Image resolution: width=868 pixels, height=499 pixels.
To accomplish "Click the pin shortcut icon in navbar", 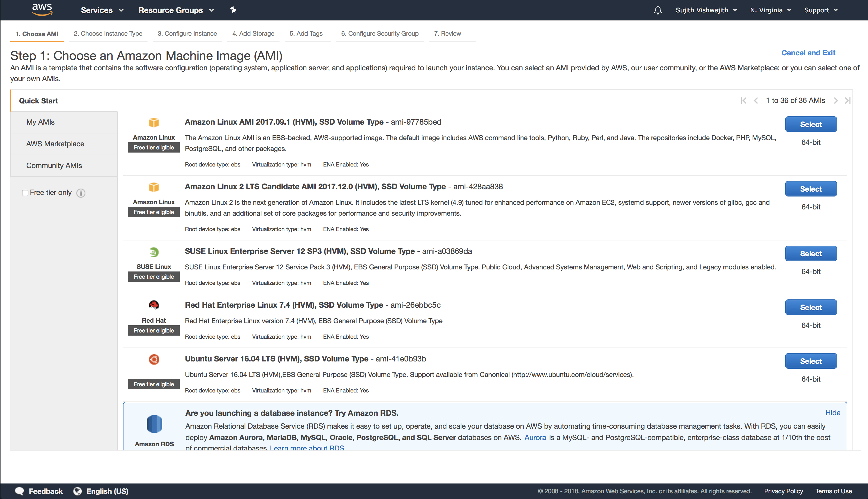I will pyautogui.click(x=233, y=10).
